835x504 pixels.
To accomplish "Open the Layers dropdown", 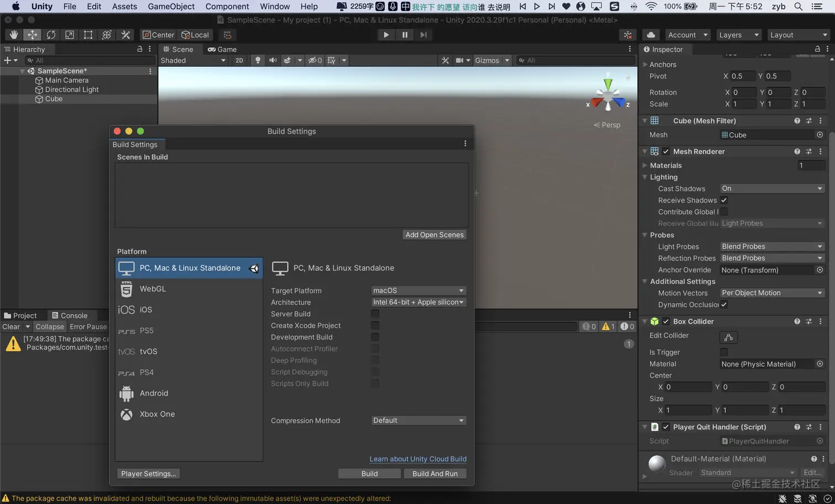I will (x=738, y=35).
